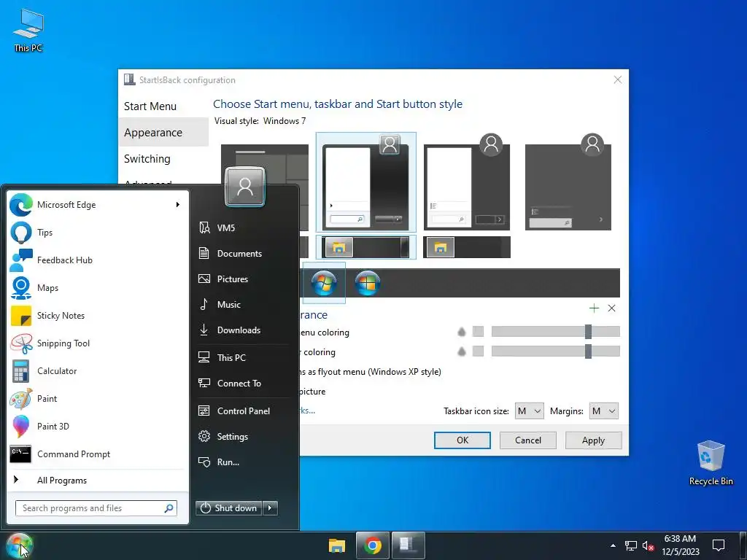Open Shut down options arrow

coord(270,508)
